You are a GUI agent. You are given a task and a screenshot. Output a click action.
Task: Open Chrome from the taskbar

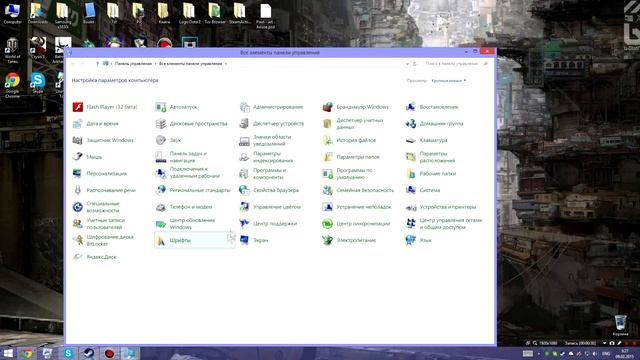[x=27, y=353]
